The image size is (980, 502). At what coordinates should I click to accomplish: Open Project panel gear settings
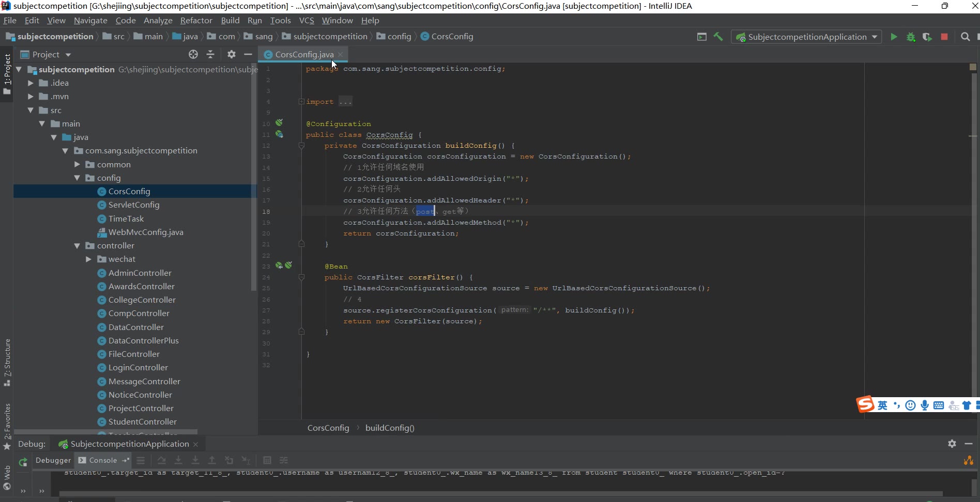pyautogui.click(x=231, y=54)
